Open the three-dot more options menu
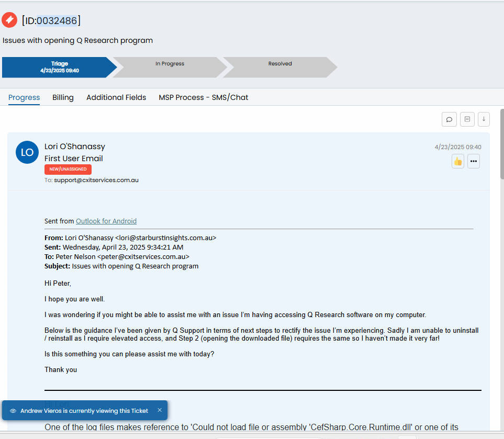 coord(474,161)
